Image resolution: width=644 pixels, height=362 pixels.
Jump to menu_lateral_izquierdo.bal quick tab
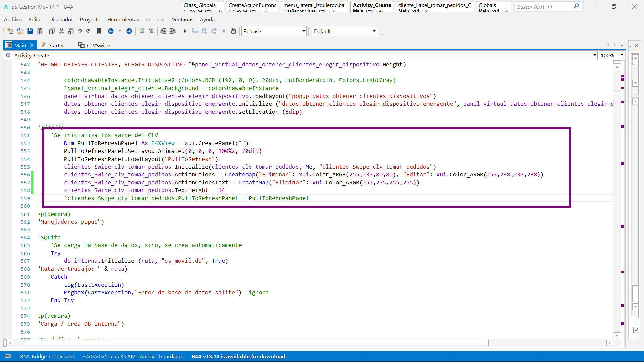point(314,7)
